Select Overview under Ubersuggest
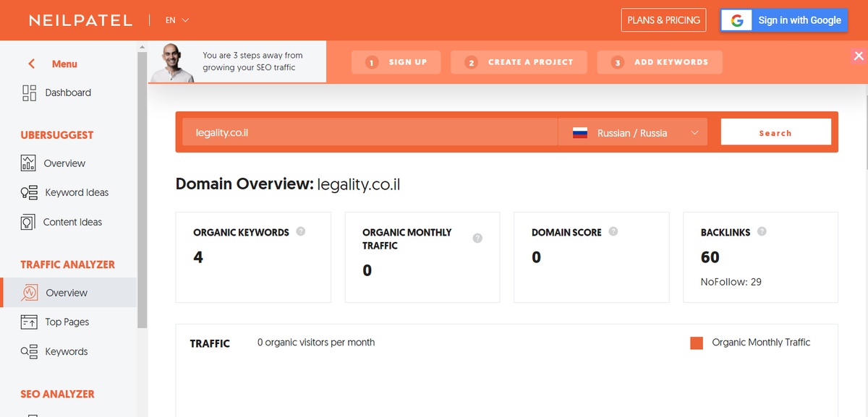This screenshot has width=868, height=417. click(64, 163)
